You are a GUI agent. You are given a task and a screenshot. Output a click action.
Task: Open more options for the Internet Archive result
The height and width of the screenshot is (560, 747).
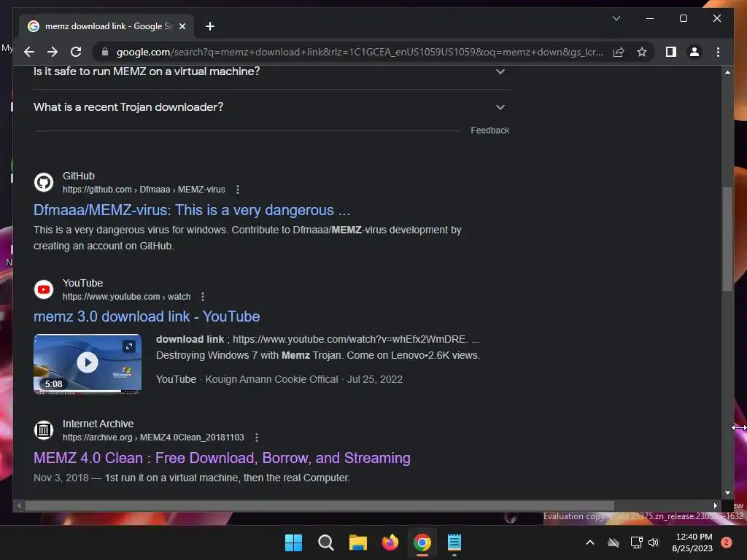coord(257,437)
